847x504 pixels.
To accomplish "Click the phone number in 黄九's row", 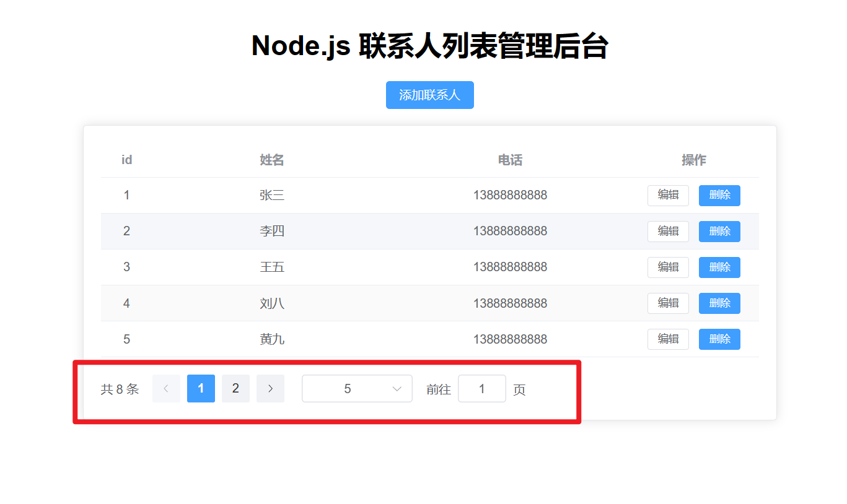I will click(510, 339).
